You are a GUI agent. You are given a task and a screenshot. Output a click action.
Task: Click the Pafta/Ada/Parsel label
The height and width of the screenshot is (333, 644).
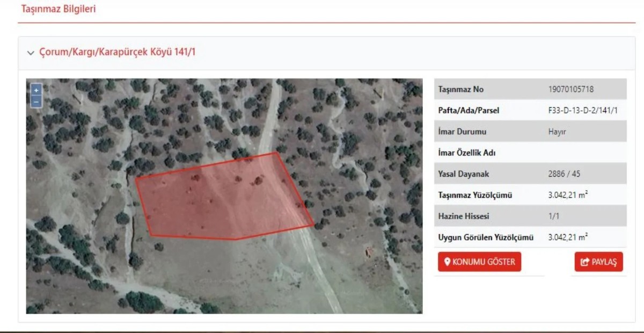point(469,111)
